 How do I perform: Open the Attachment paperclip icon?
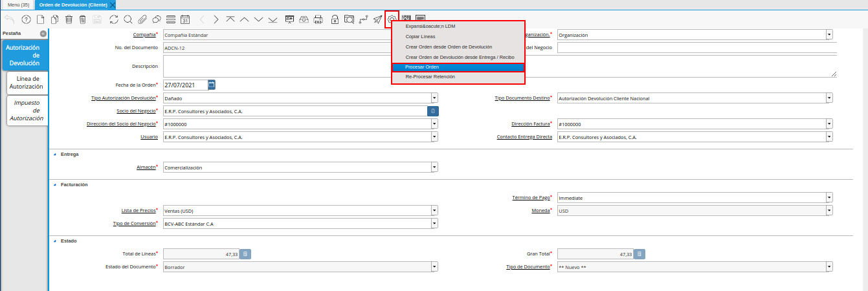click(x=142, y=19)
